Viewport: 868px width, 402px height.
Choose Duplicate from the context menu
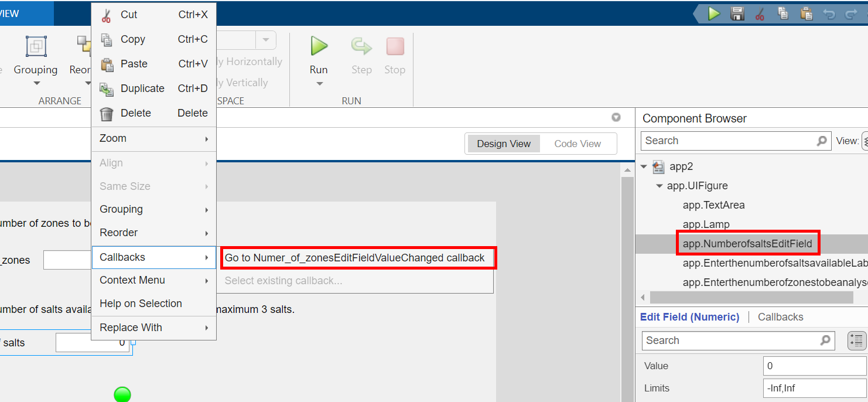pyautogui.click(x=142, y=88)
